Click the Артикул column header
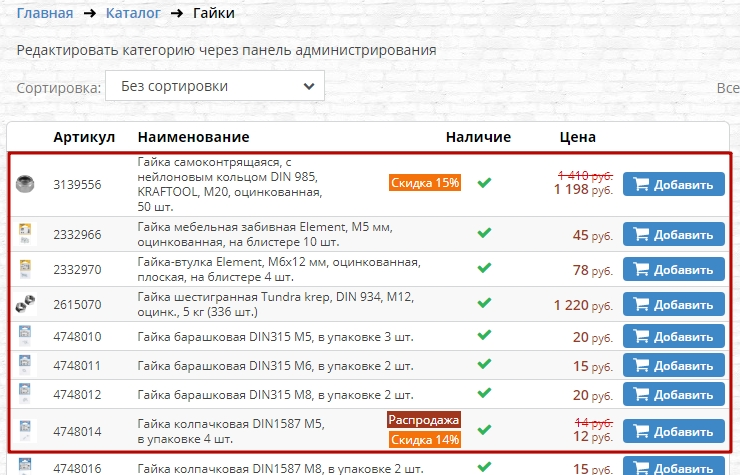Viewport: 740px width, 475px height. pos(84,137)
